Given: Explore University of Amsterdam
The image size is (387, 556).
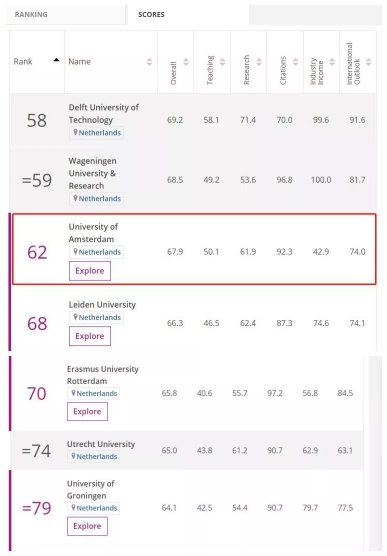Looking at the screenshot, I should tap(90, 271).
